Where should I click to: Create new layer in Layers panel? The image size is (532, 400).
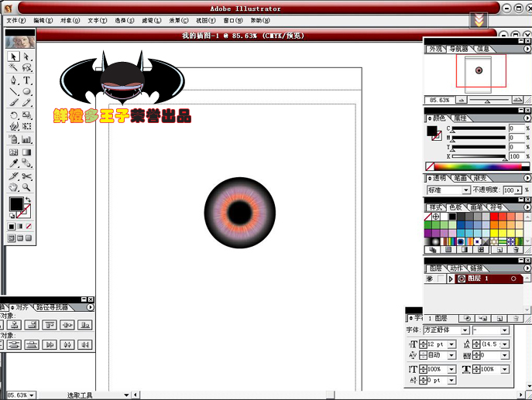pyautogui.click(x=499, y=318)
